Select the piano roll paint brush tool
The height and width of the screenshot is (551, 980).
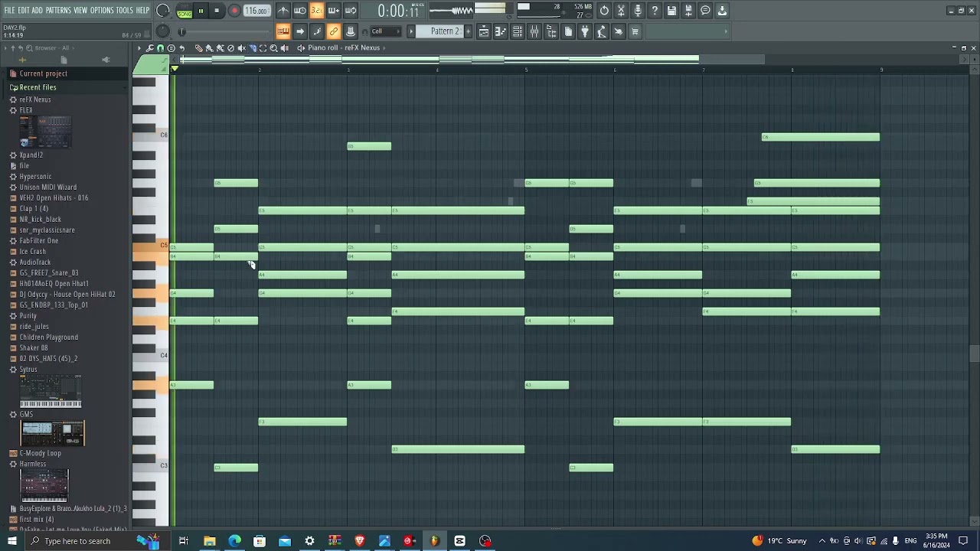pyautogui.click(x=209, y=48)
